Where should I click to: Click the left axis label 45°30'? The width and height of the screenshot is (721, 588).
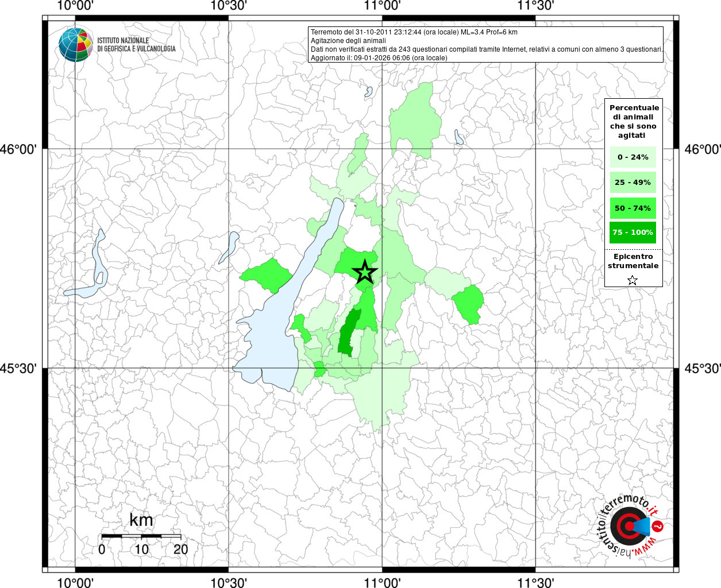[x=18, y=368]
